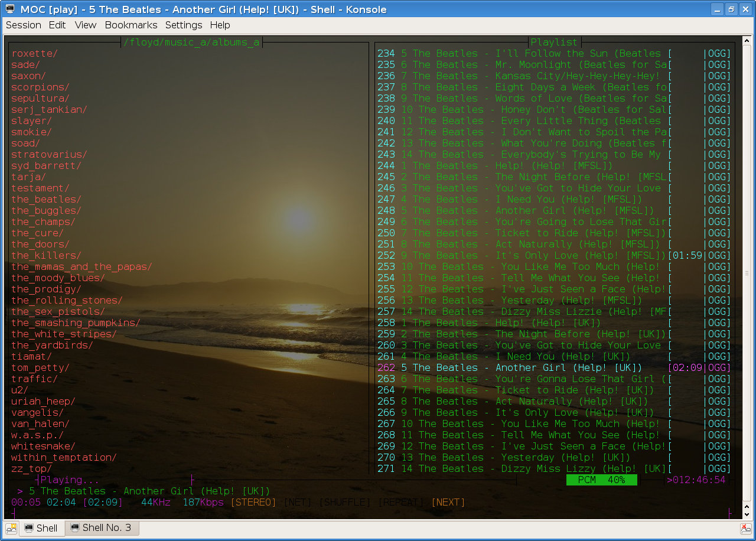Select playlist entry 271 Dizzy Miss Lizzy
The width and height of the screenshot is (756, 541).
pos(554,469)
